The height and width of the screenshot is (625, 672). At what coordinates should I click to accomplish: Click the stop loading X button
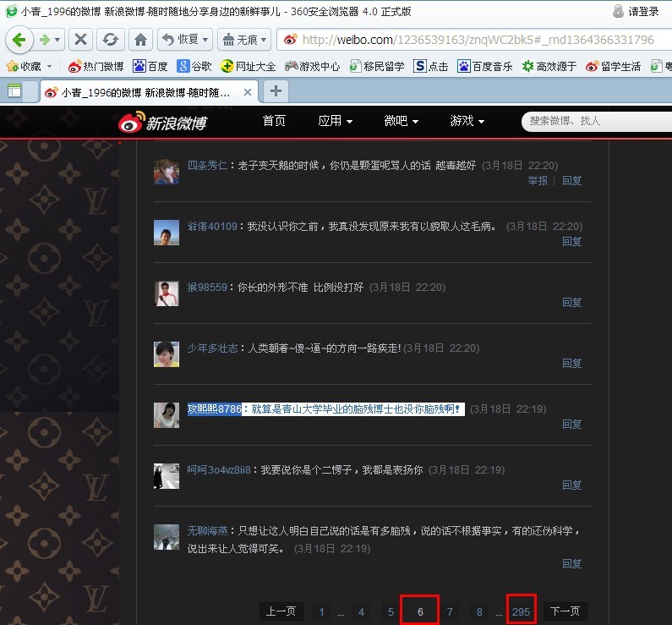(80, 39)
